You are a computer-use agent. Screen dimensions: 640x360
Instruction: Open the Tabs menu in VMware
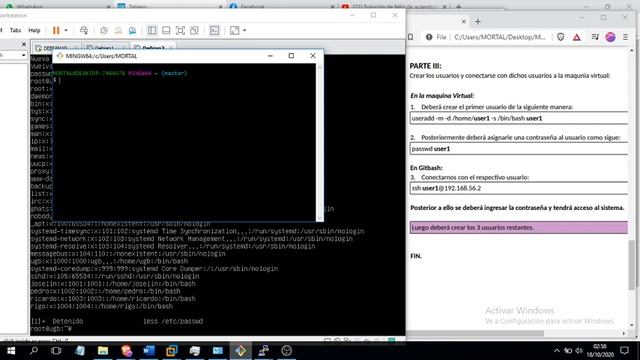[x=16, y=30]
